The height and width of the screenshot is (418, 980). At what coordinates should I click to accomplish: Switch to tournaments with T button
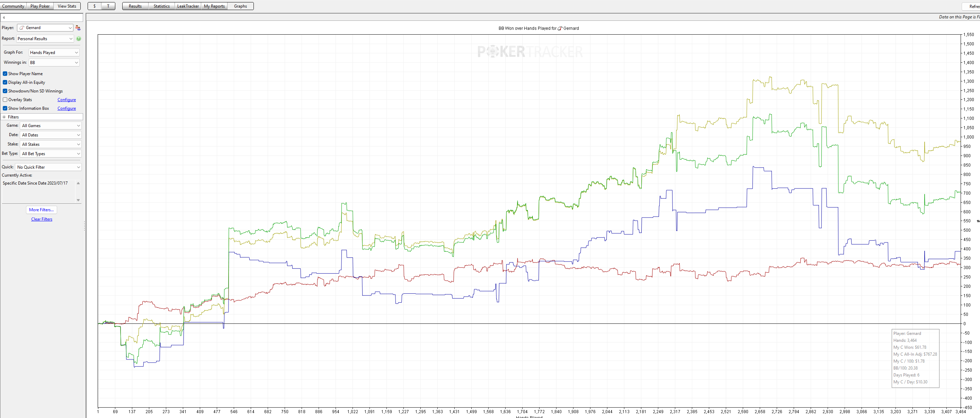[108, 6]
